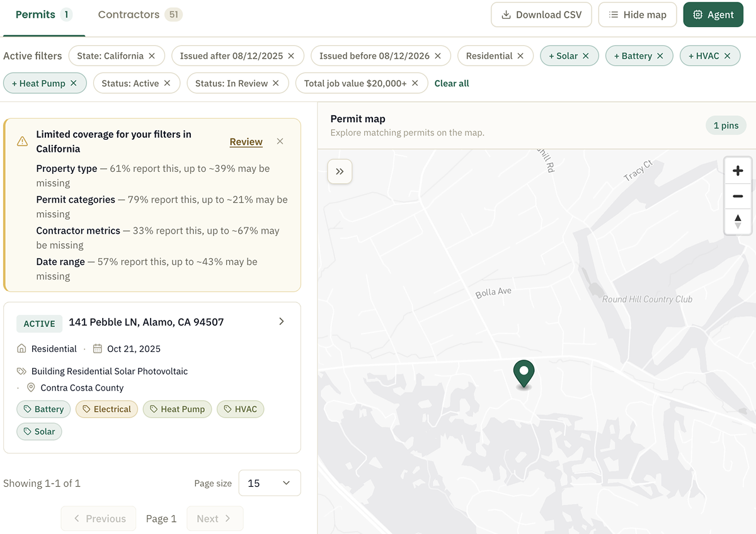Open the Agent panel
The image size is (756, 534).
pyautogui.click(x=713, y=14)
